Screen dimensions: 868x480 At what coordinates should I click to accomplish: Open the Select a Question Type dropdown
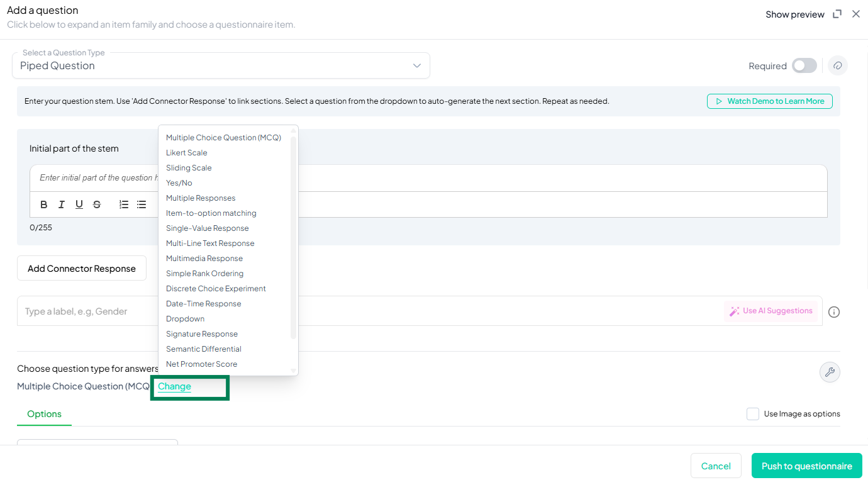pos(221,66)
